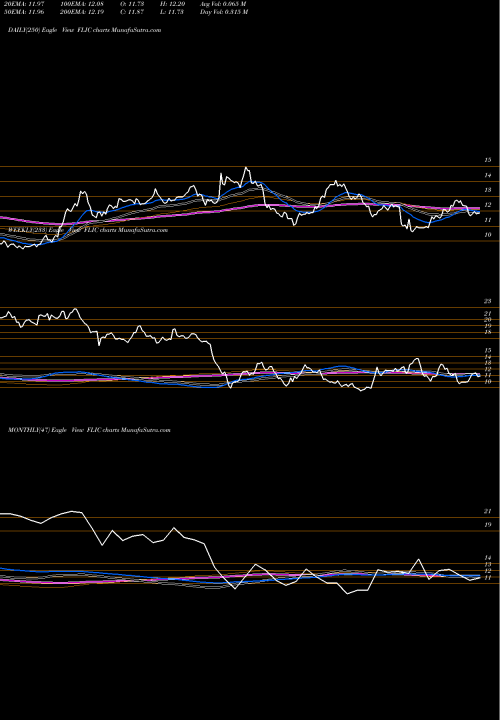Click the open price O: value
500x720 pixels.
(133, 3)
